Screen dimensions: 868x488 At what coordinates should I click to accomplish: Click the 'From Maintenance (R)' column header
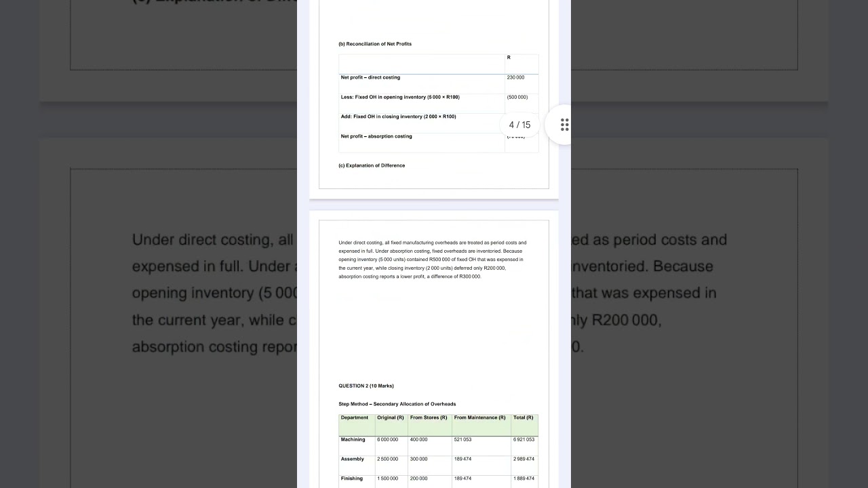pyautogui.click(x=480, y=418)
